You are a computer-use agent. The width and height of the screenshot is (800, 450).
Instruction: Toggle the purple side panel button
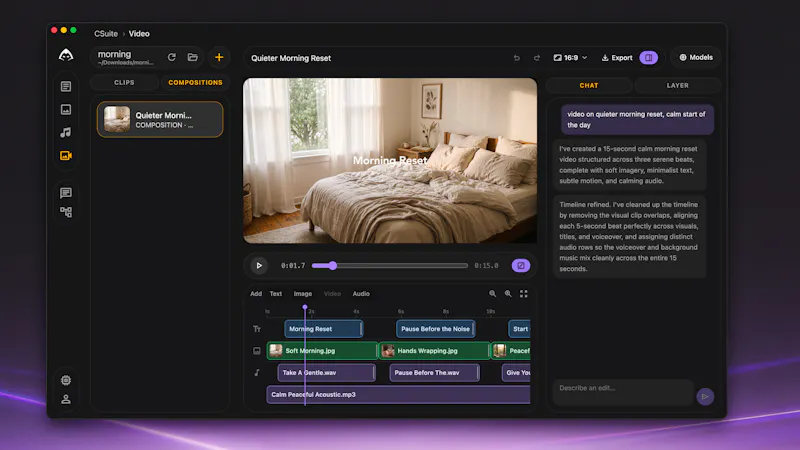click(x=648, y=58)
